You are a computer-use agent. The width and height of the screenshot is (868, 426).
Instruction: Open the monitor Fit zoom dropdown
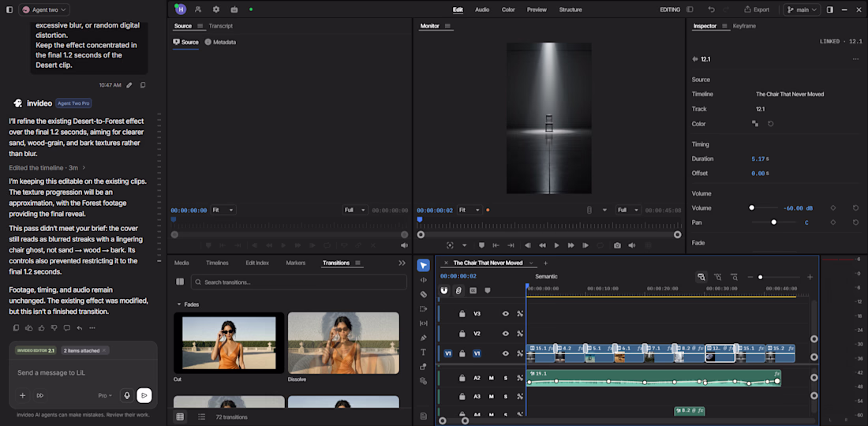coord(470,210)
